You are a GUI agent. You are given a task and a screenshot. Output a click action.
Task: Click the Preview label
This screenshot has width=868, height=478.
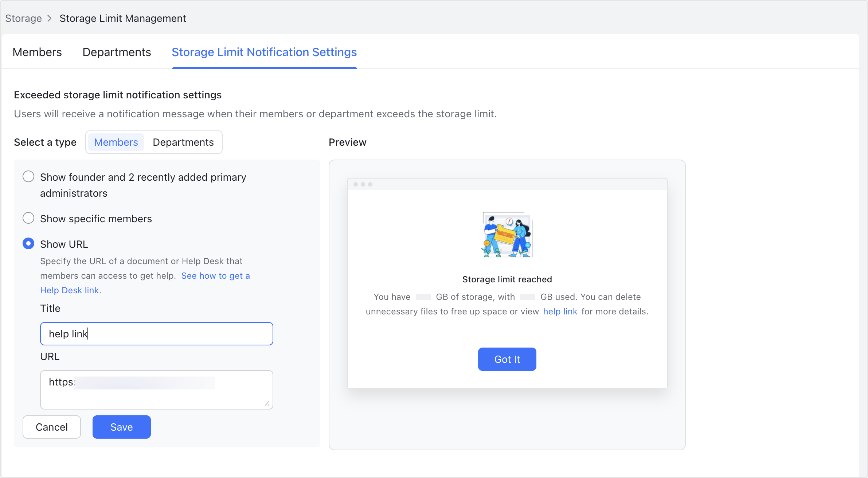[x=348, y=142]
